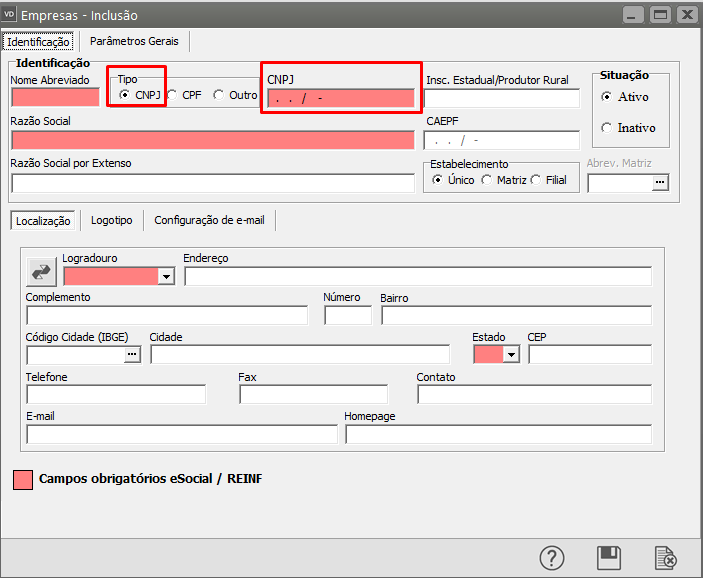
Task: Click the address swap arrows icon
Action: pos(42,271)
